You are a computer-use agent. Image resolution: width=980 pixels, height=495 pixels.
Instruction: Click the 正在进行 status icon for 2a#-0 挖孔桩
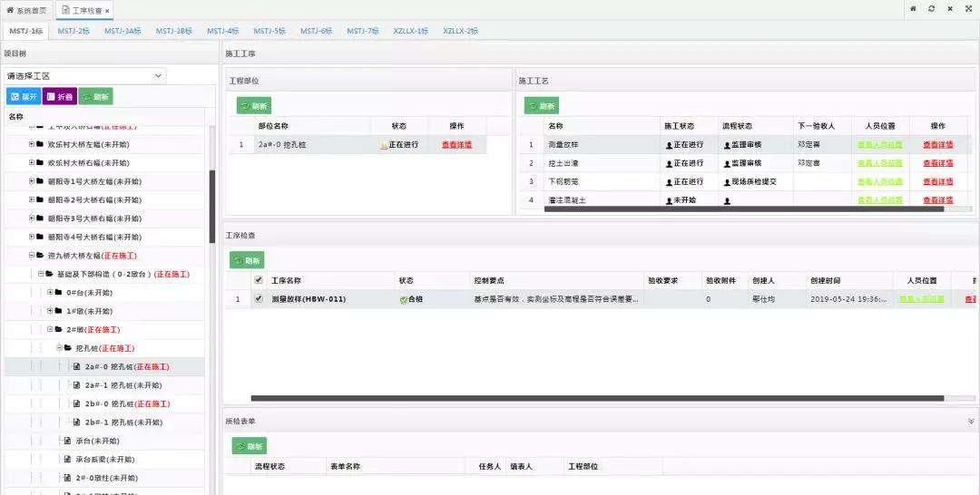[385, 145]
